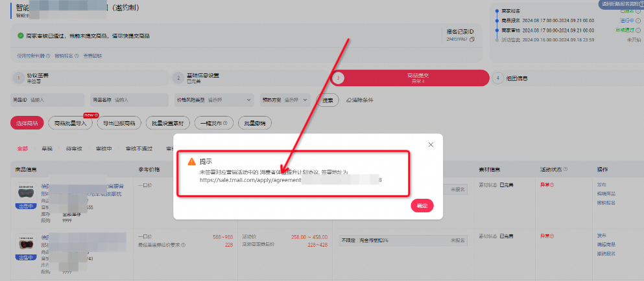The image size is (644, 281).
Task: Click the 商品批量导入 button
Action: pos(70,123)
